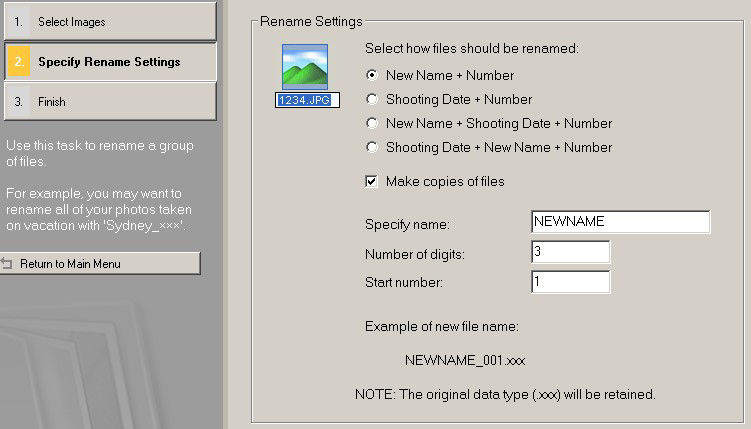Click the arrow icon beside Return to Main Menu
Image resolution: width=751 pixels, height=429 pixels.
click(8, 264)
